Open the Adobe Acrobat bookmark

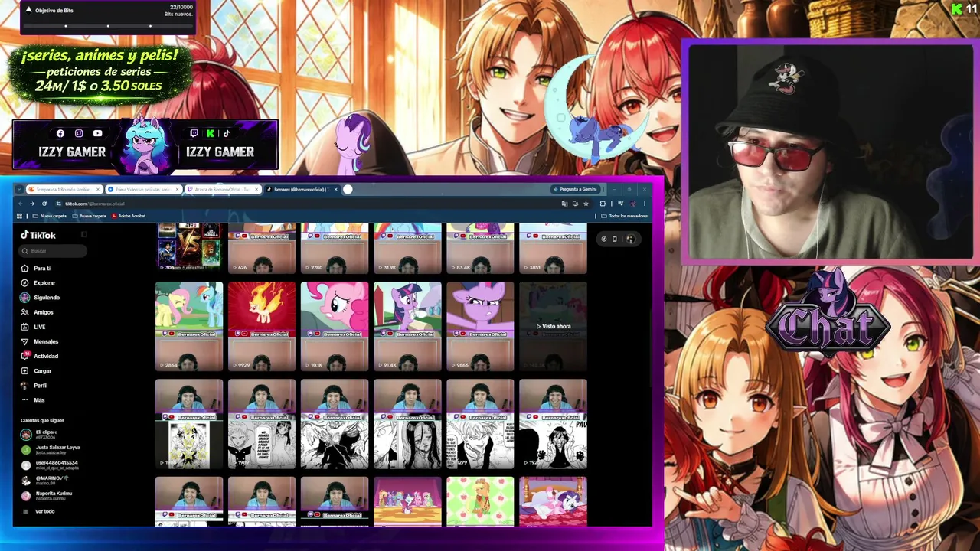(x=129, y=216)
